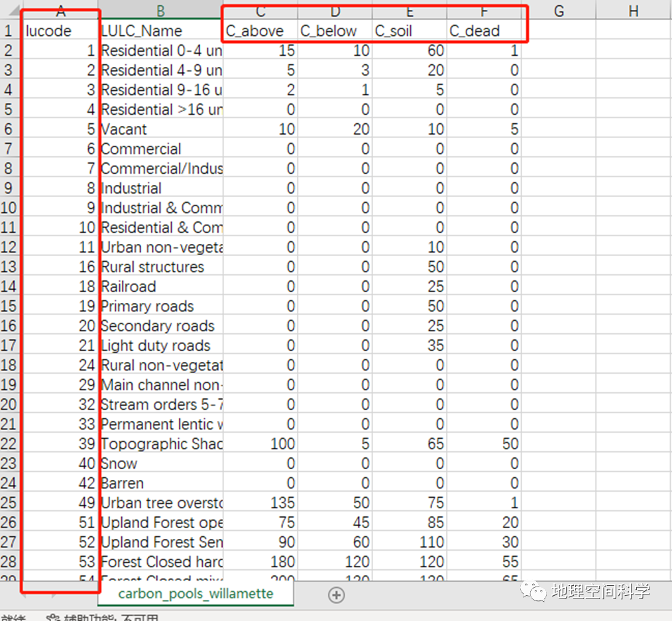Add a new sheet with the plus icon

(x=337, y=595)
